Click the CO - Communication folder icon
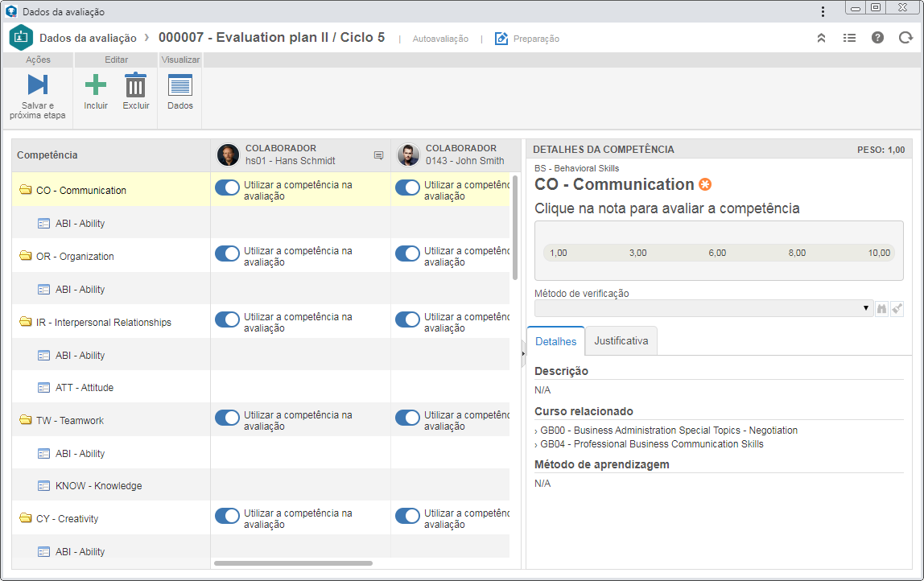This screenshot has height=581, width=924. coord(25,190)
